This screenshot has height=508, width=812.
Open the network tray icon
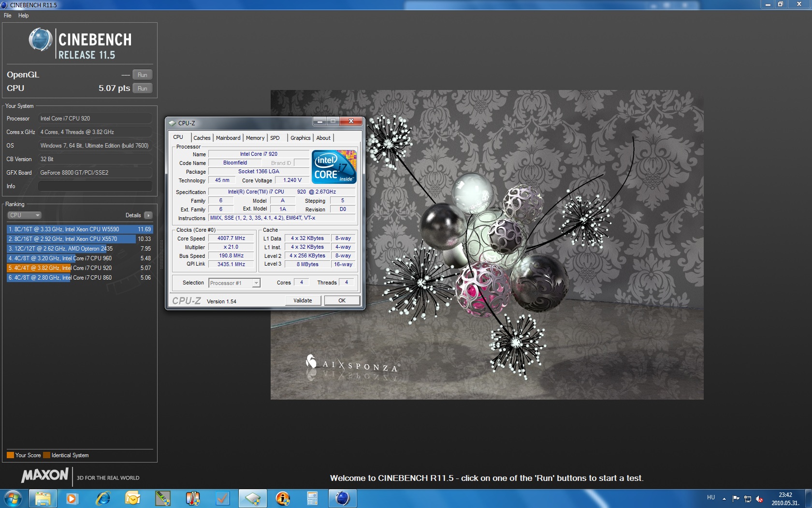[748, 498]
